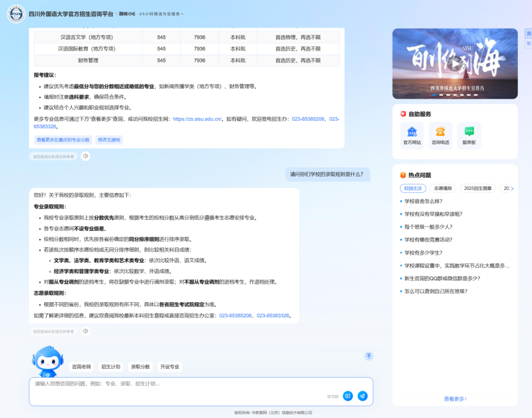Click the new conversation icon beside send

coord(348,396)
